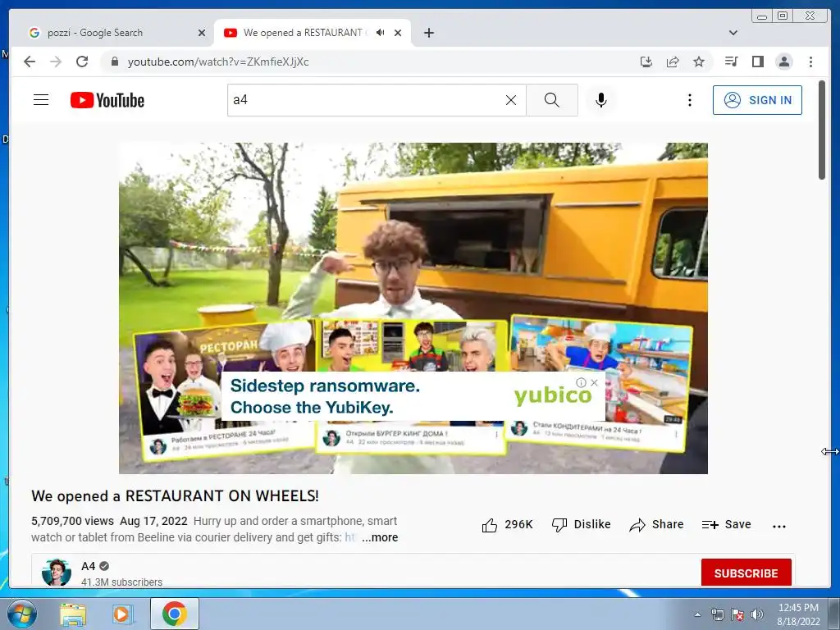Click the YouTube search magnifier button
840x630 pixels.
tap(552, 99)
